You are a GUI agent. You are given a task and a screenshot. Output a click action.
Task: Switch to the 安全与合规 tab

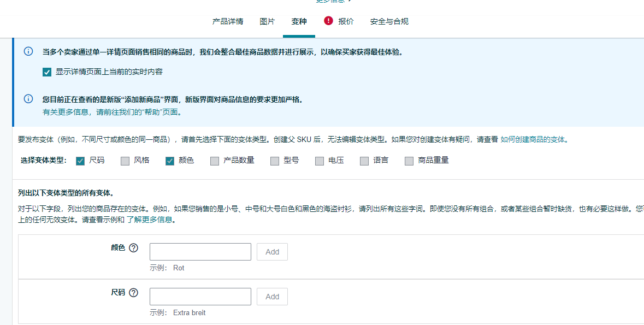(389, 22)
